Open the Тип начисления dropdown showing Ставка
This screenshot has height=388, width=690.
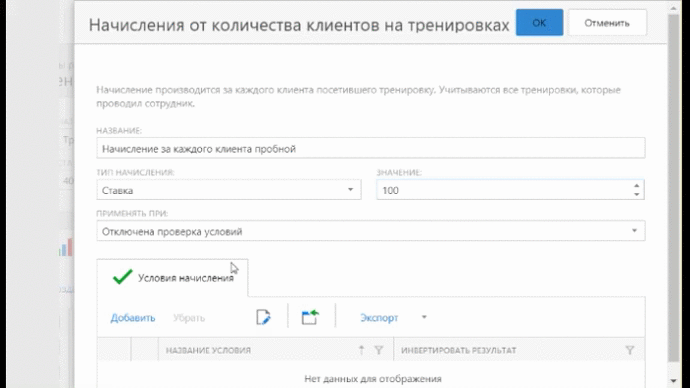[x=229, y=190]
